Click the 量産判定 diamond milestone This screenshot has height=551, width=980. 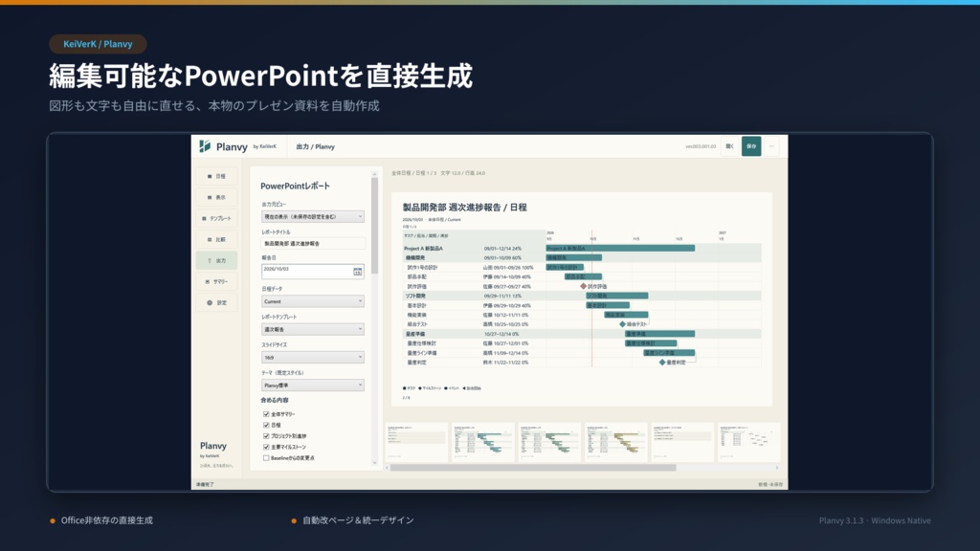(x=662, y=363)
